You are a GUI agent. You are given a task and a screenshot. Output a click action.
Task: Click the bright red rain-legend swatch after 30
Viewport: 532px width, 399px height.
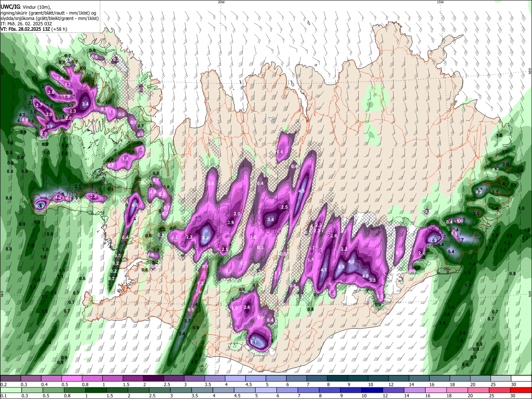tap(521, 390)
